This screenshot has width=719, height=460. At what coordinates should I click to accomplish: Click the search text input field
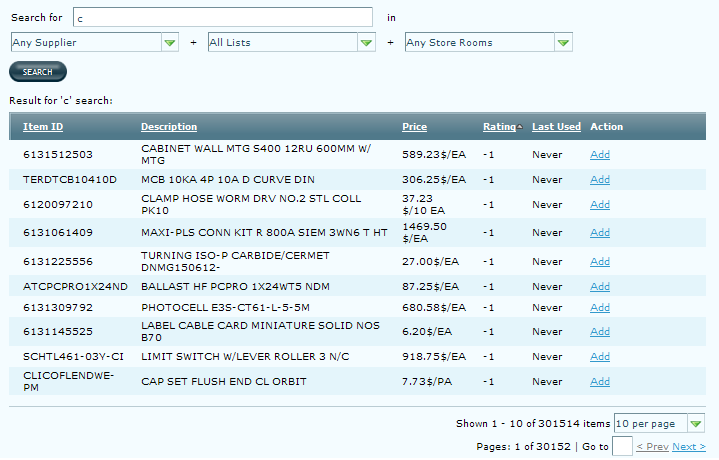tap(222, 18)
